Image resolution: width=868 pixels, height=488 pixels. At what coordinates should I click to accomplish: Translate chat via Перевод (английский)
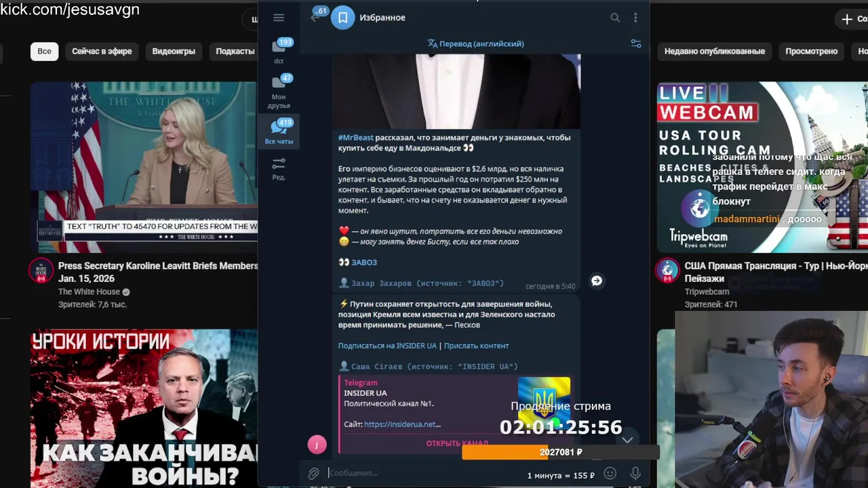coord(475,43)
